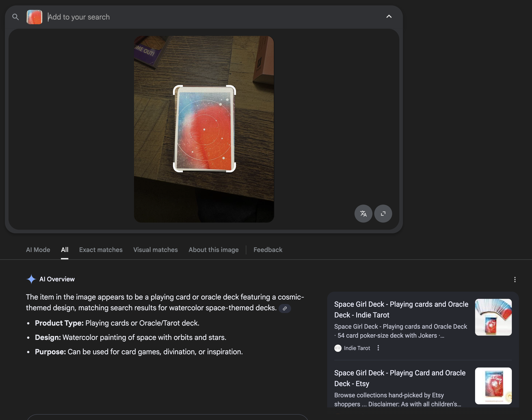The width and height of the screenshot is (532, 420).
Task: Click the expand image fullscreen icon
Action: [x=383, y=213]
